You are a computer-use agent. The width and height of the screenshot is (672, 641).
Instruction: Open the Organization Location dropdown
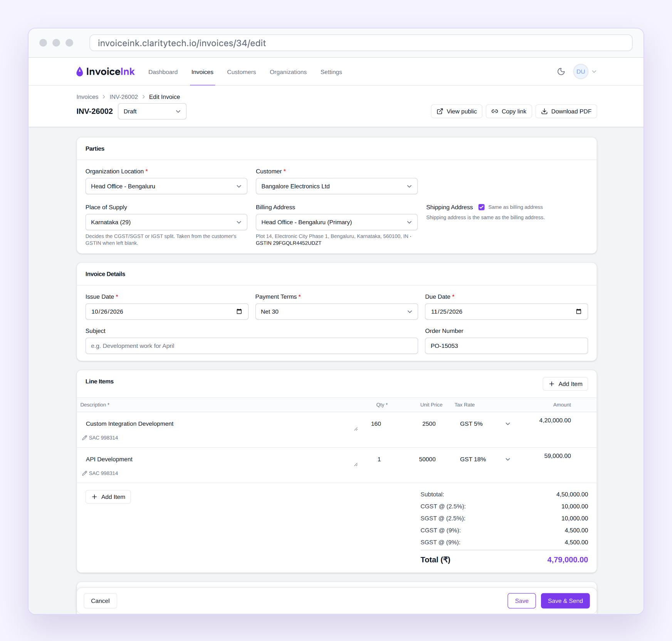coord(166,186)
